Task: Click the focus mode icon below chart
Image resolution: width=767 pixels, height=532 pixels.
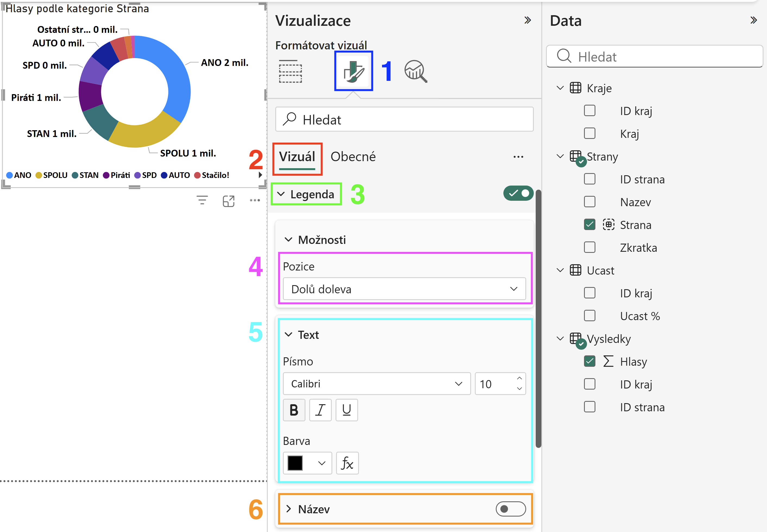Action: [x=229, y=201]
